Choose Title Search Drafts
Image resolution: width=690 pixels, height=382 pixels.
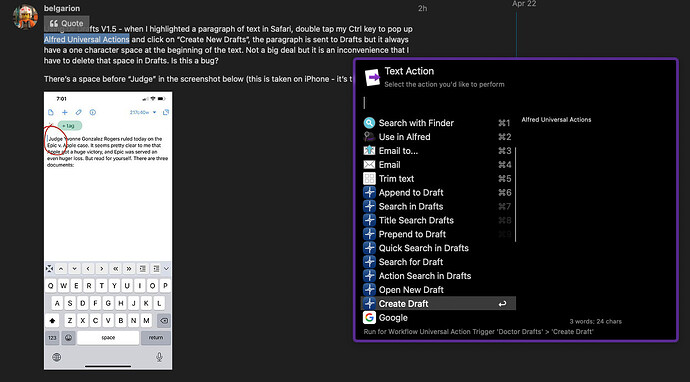438,220
